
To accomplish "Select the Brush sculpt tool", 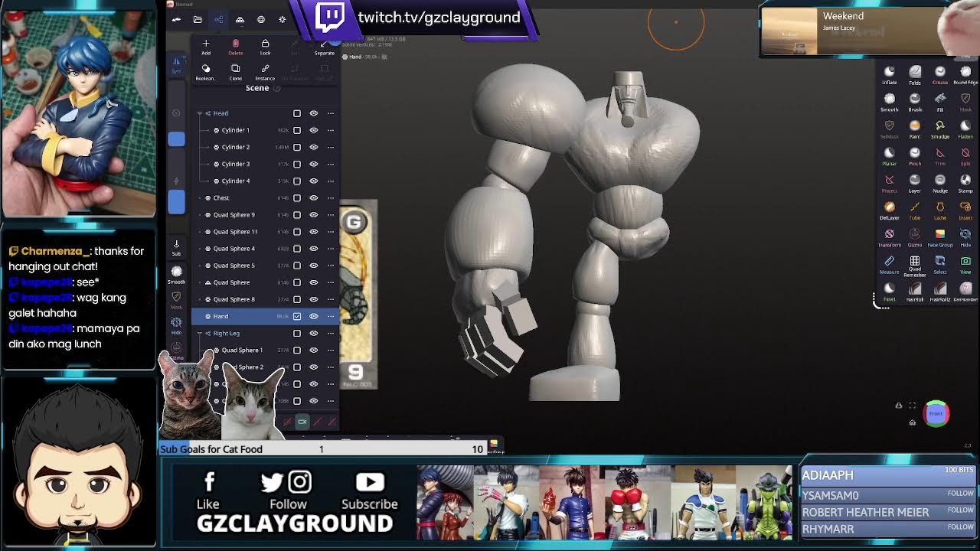I will pyautogui.click(x=915, y=102).
